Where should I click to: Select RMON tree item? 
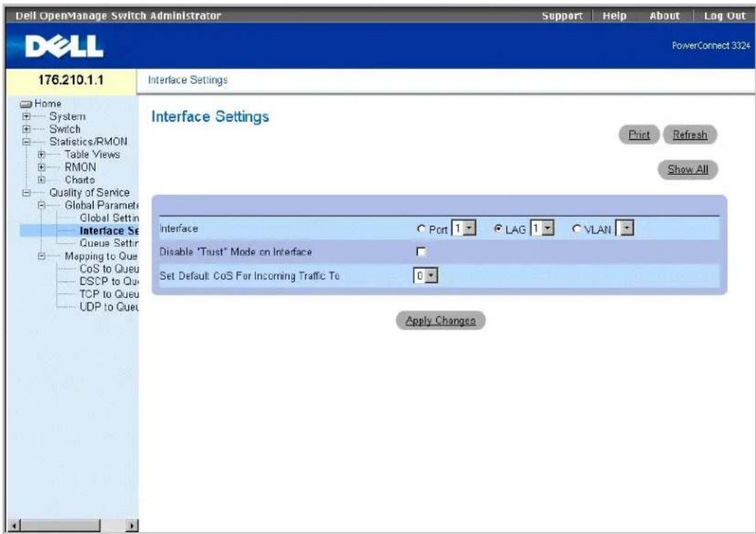pos(80,167)
